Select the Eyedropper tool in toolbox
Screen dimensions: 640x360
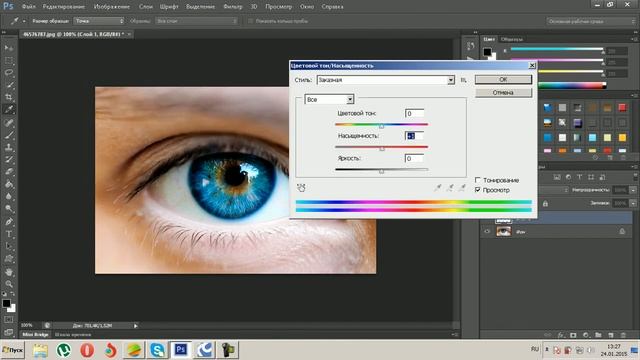click(x=9, y=110)
